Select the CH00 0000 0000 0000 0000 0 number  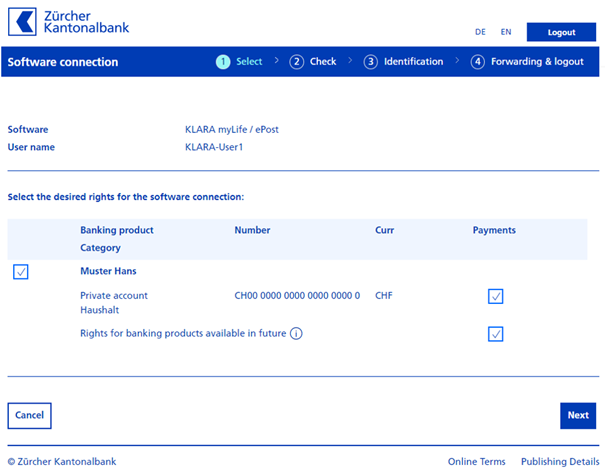point(297,296)
